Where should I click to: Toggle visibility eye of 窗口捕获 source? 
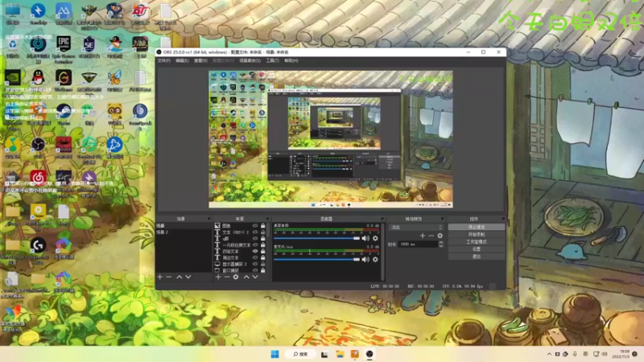tap(255, 270)
